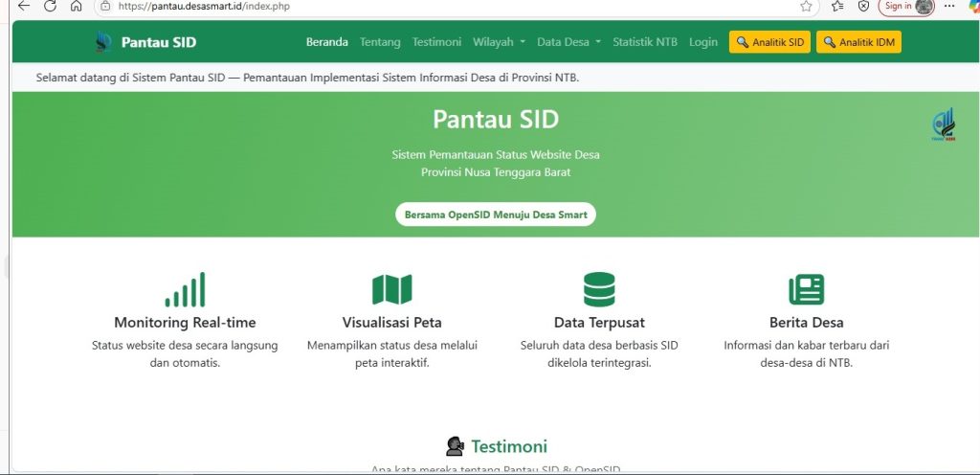Click Sistem Pemantauan Status Website Desa subtitle

pyautogui.click(x=496, y=154)
